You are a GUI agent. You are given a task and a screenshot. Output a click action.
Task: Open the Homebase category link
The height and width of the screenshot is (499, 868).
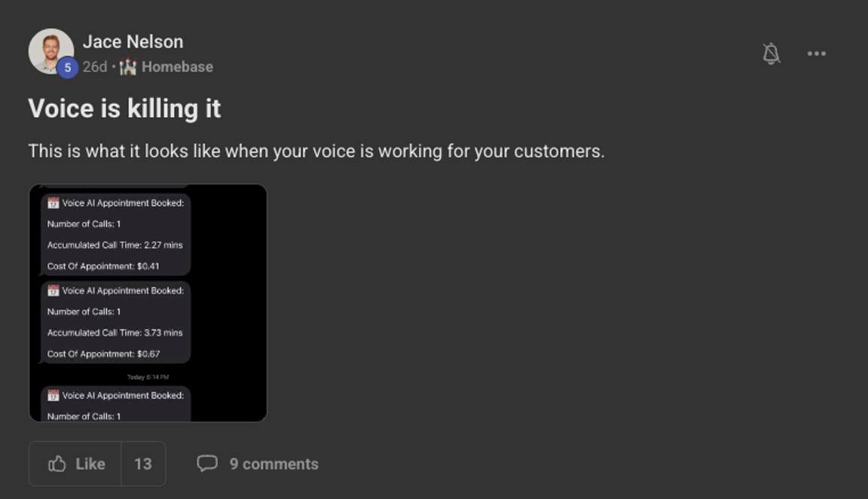[177, 67]
